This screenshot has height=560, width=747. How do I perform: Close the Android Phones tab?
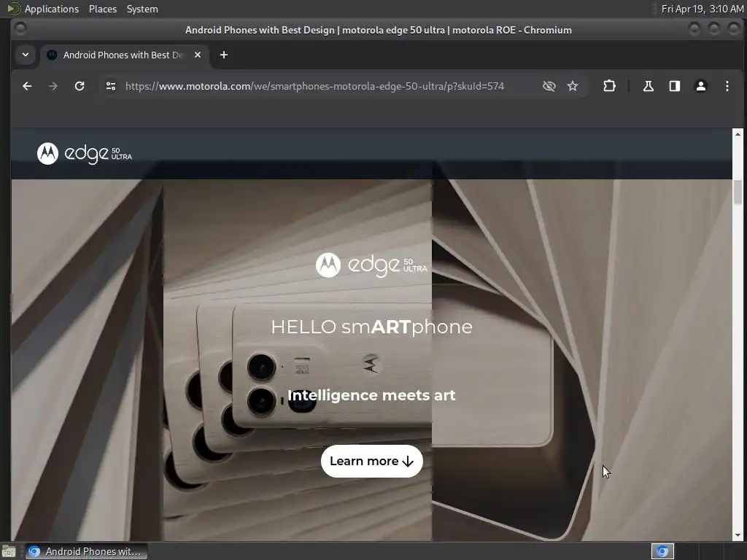[x=198, y=55]
